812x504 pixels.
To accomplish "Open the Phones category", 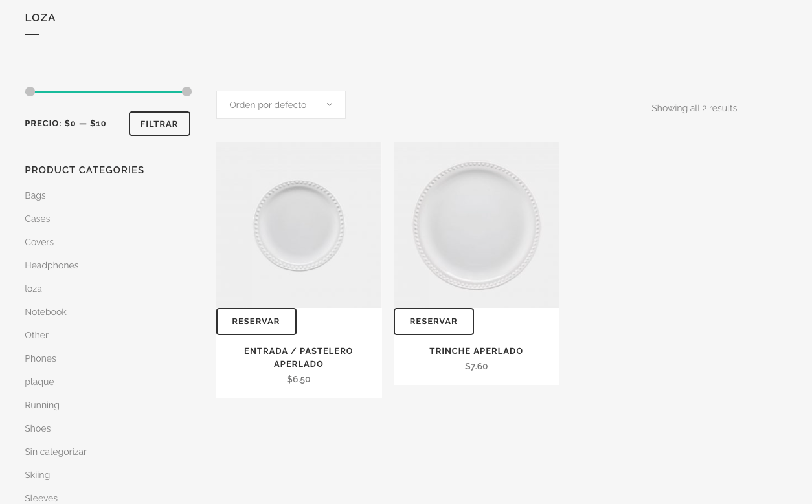I will (x=40, y=358).
